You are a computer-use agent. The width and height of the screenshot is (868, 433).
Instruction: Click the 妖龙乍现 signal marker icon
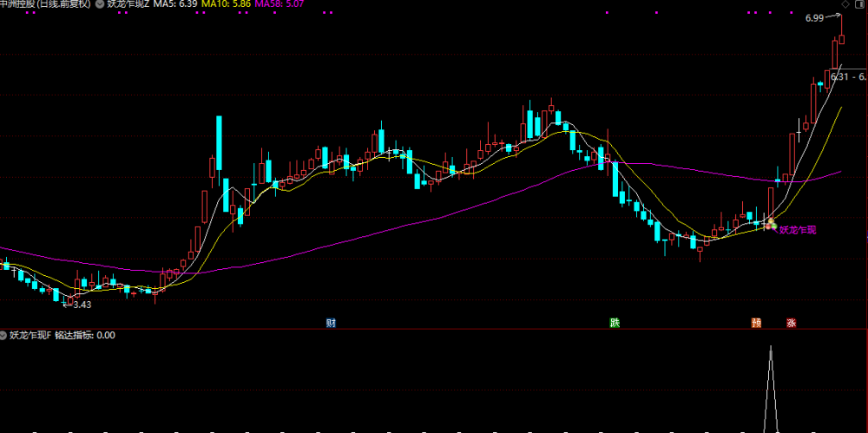point(770,224)
